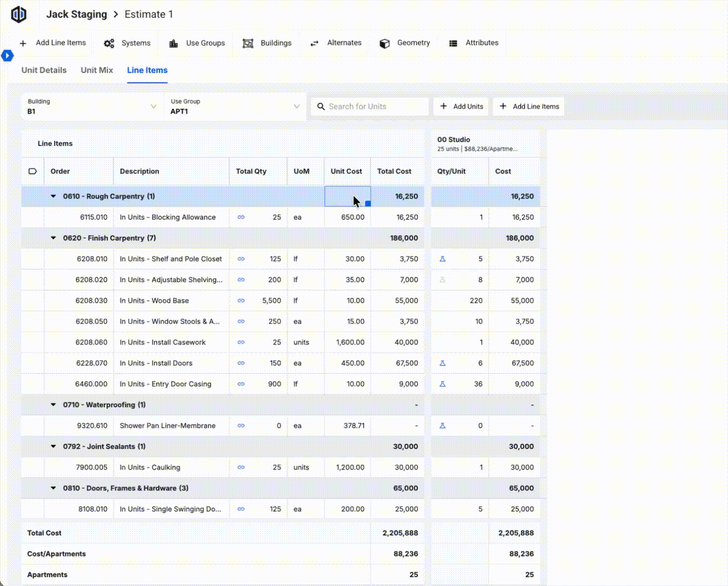The image size is (728, 586).
Task: Click link icon for Blocking Allowance row
Action: click(241, 217)
